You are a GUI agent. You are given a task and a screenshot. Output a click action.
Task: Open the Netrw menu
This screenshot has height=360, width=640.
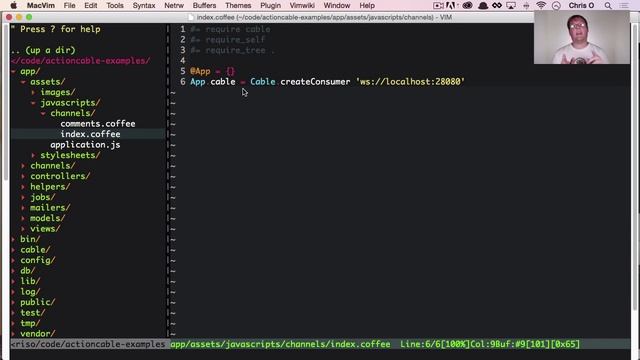pos(174,5)
